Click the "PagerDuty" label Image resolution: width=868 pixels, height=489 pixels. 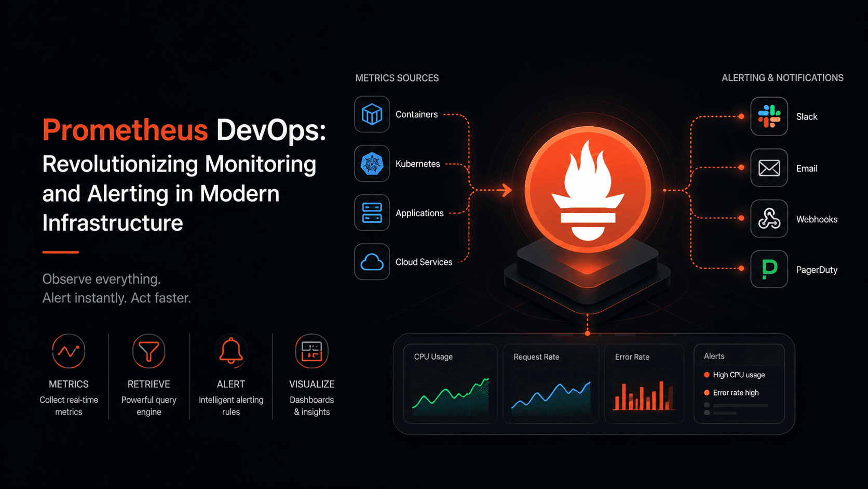click(817, 270)
